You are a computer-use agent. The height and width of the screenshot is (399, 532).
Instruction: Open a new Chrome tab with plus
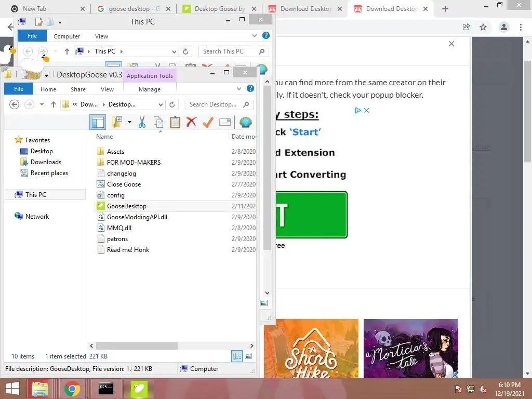(x=445, y=9)
